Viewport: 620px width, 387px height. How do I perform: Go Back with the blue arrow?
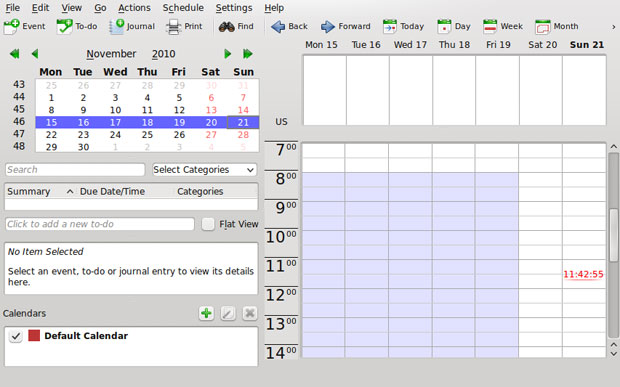(x=289, y=26)
